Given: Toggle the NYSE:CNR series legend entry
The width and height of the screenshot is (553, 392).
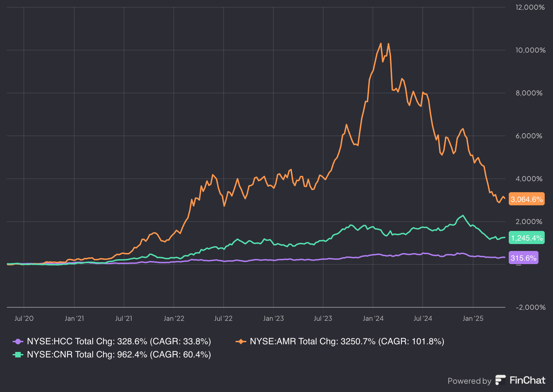Looking at the screenshot, I should 112,355.
